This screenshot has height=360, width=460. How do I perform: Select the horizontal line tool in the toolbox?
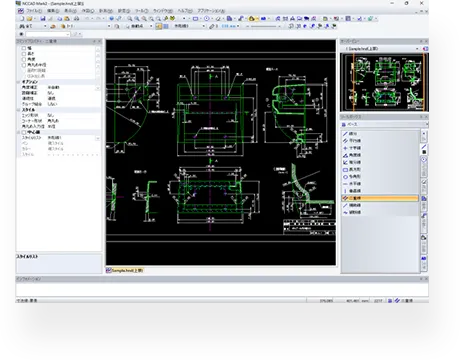pyautogui.click(x=380, y=184)
